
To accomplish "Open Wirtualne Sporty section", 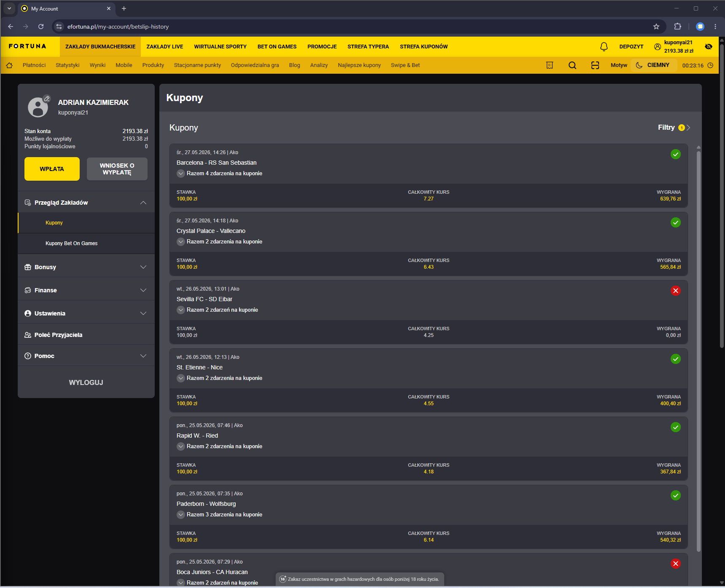I will tap(220, 47).
